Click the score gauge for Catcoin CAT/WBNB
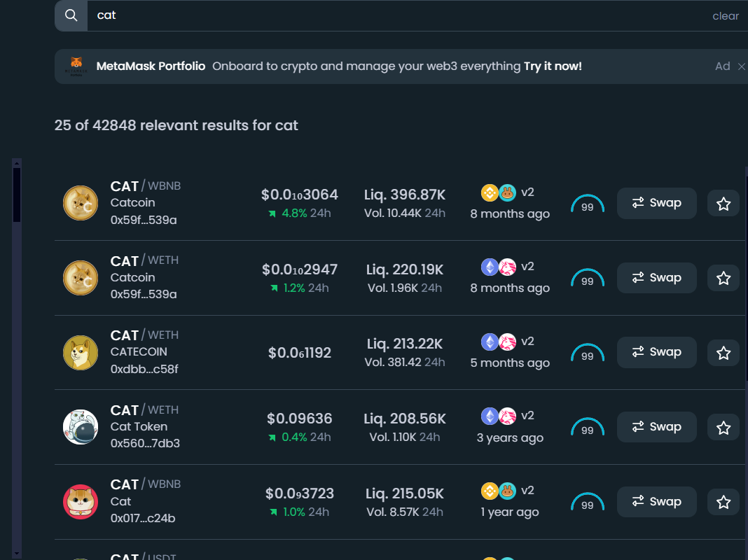 (x=587, y=204)
